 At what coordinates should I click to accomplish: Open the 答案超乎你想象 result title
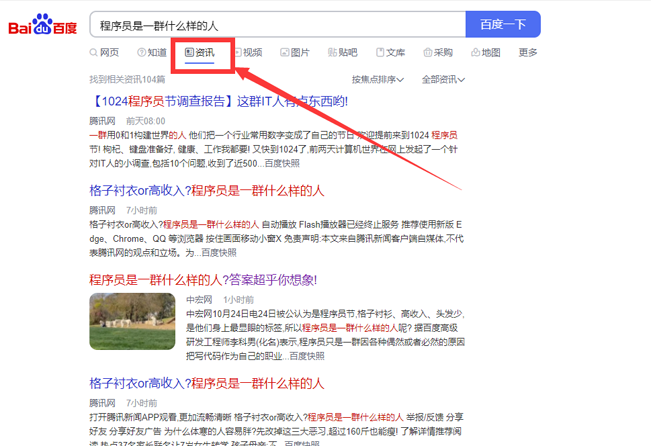203,280
